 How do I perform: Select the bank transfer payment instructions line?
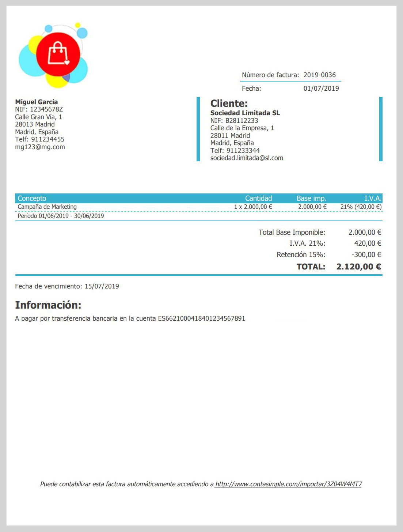pos(130,318)
